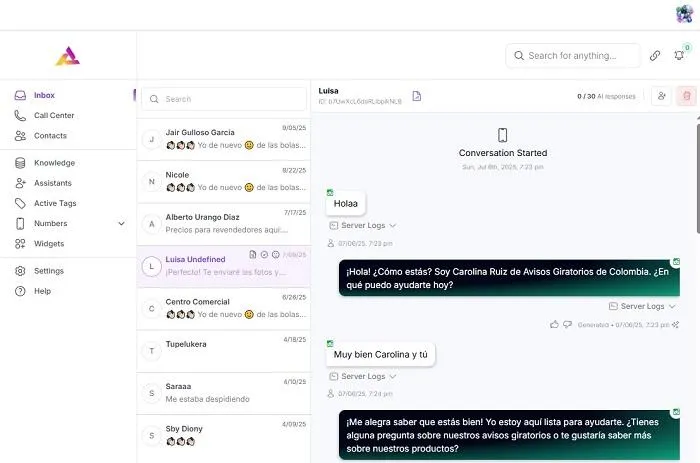Viewport: 700px width, 463px height.
Task: Click the smiley icon on Luisa Undefined row
Action: [276, 254]
